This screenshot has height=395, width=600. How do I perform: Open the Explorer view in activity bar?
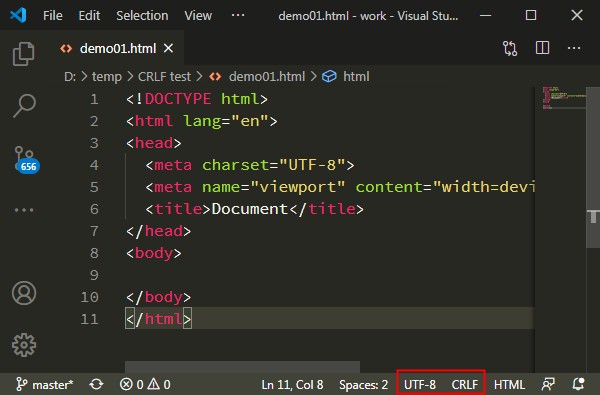click(x=24, y=54)
